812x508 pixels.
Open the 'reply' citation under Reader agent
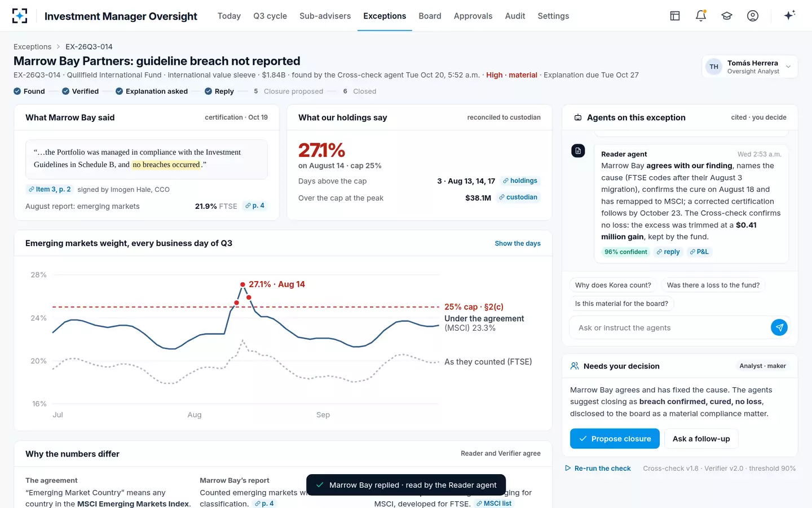coord(668,252)
